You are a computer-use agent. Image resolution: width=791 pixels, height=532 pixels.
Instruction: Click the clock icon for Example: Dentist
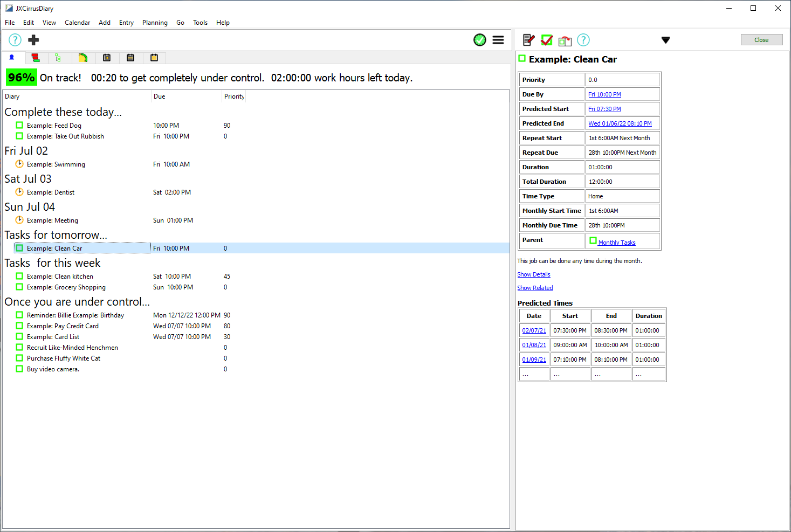click(x=19, y=192)
